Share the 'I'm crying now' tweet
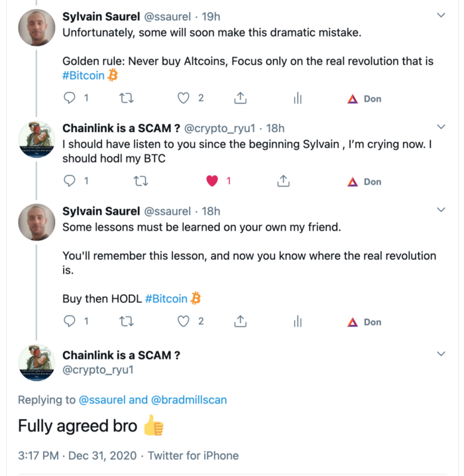The width and height of the screenshot is (464, 476). (283, 181)
